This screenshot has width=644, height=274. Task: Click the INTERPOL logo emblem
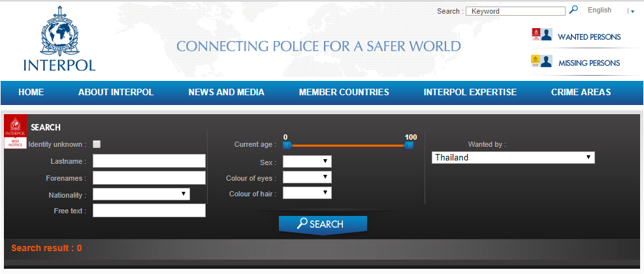(59, 31)
